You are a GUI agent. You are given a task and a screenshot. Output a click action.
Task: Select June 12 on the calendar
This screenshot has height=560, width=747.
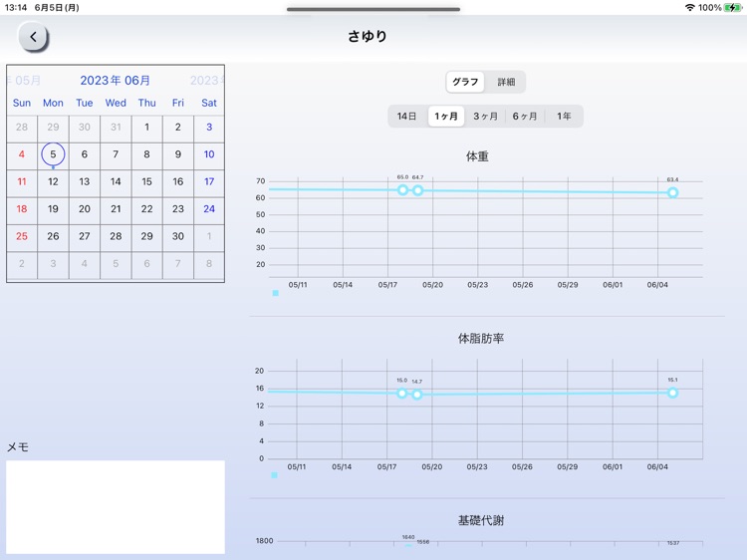[x=53, y=181]
